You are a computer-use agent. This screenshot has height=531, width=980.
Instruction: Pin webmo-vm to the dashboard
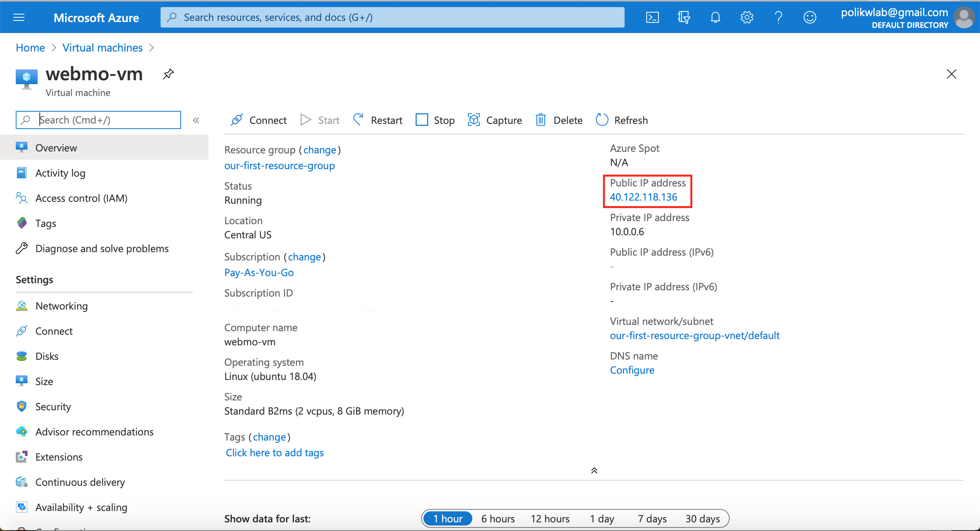click(168, 74)
